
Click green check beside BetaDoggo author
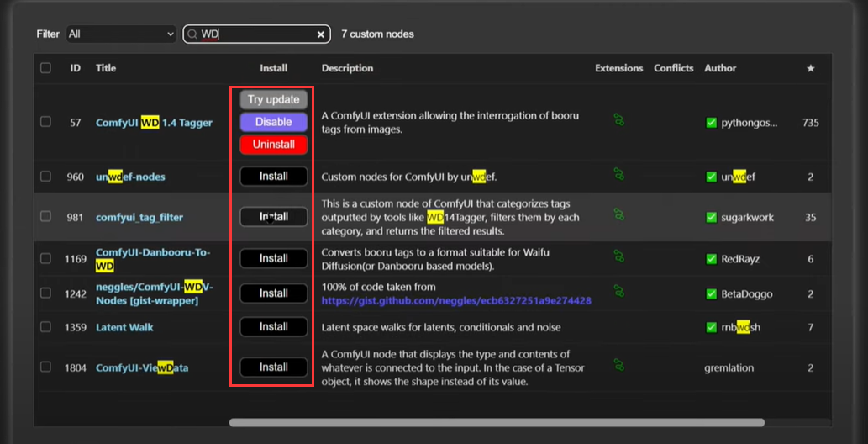coord(712,293)
